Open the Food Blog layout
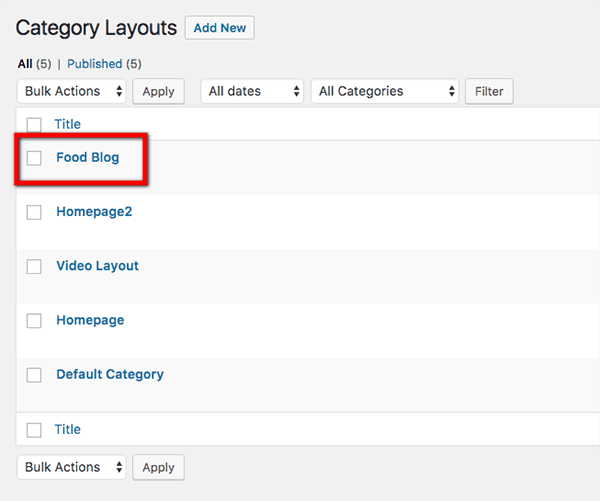 pyautogui.click(x=87, y=158)
